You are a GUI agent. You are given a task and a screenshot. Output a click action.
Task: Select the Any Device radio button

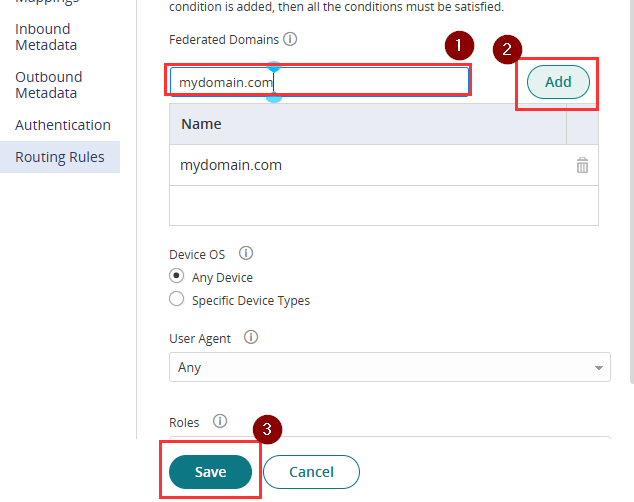[x=176, y=276]
